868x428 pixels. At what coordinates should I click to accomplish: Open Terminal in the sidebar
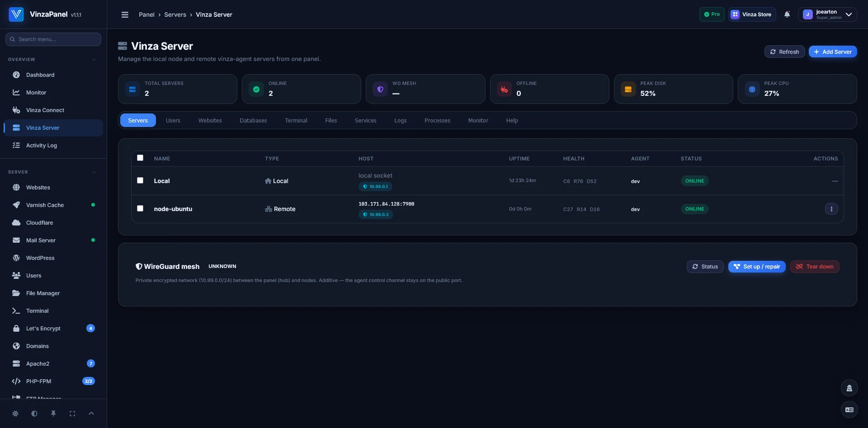tap(53, 311)
